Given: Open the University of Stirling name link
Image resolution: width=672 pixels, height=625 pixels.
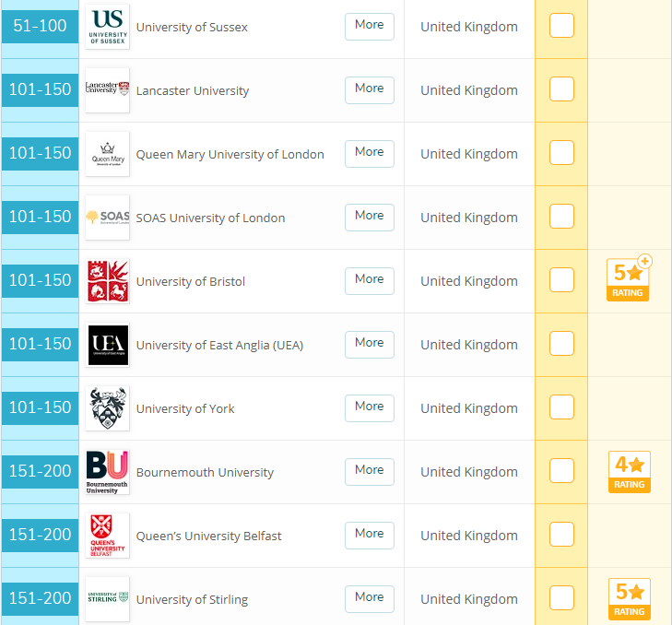Looking at the screenshot, I should tap(192, 599).
